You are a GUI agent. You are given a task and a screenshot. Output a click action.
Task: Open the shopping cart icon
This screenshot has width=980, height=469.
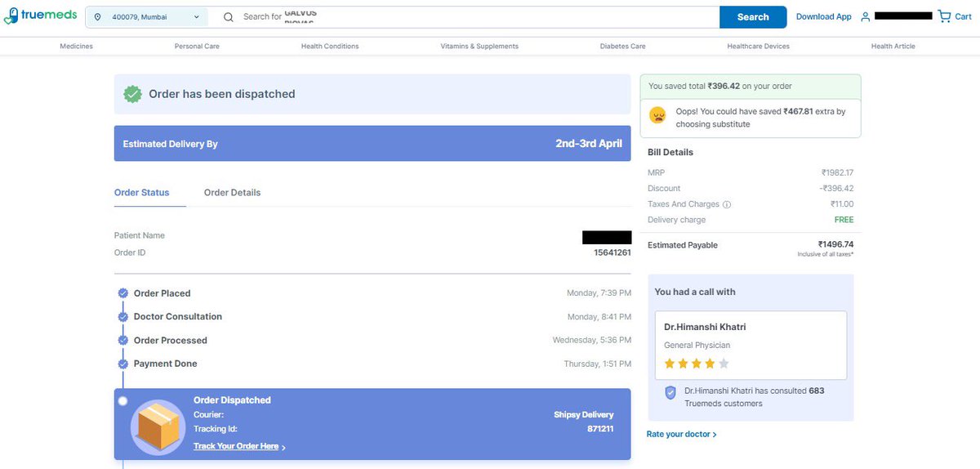(x=944, y=16)
